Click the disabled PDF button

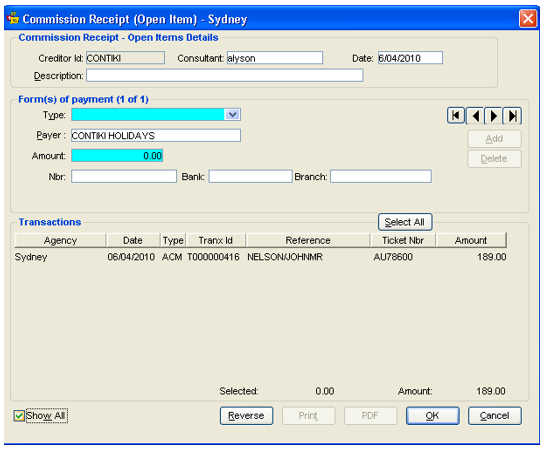pos(370,416)
